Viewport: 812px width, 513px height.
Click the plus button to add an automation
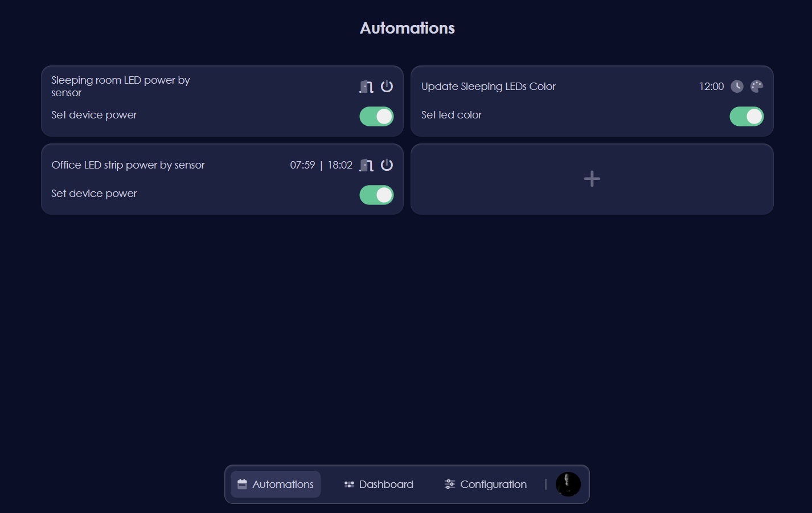(x=592, y=179)
